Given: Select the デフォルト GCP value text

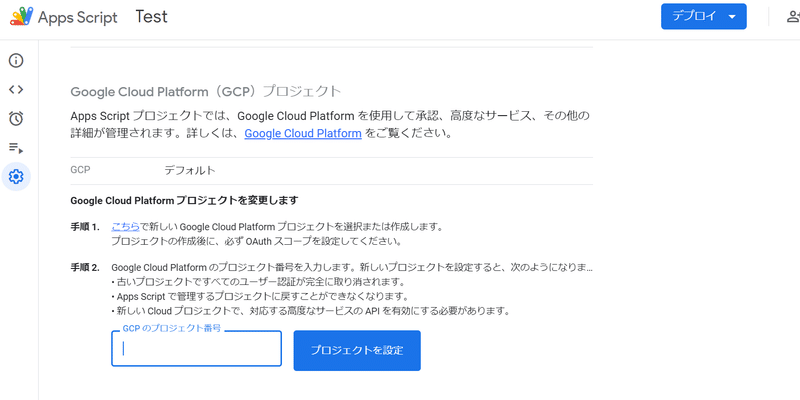Looking at the screenshot, I should (190, 170).
